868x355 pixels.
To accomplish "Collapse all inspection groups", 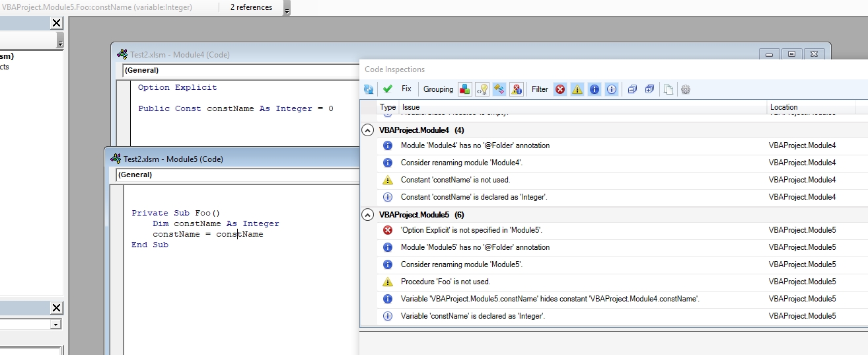I will click(x=632, y=89).
